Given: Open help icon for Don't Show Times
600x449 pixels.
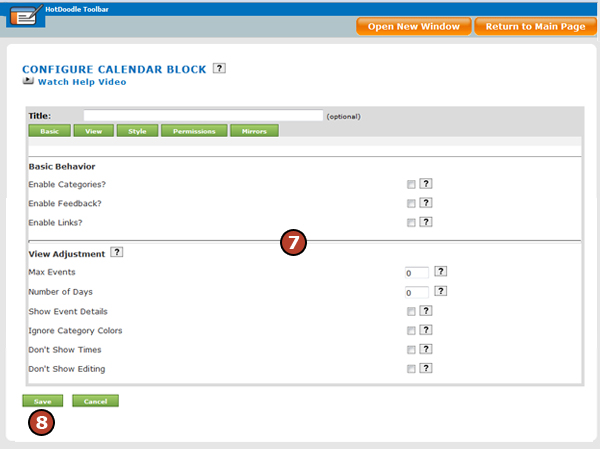Looking at the screenshot, I should pos(426,349).
